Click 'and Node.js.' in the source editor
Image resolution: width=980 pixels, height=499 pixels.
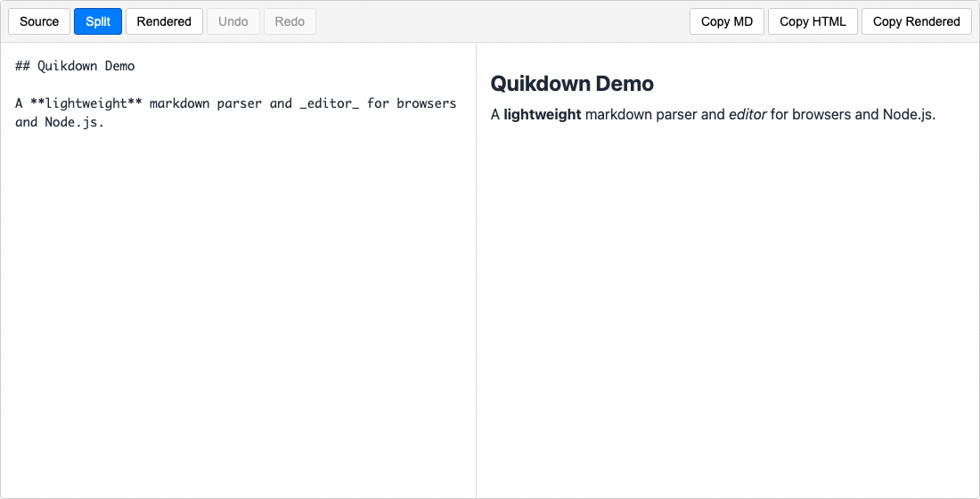(60, 122)
